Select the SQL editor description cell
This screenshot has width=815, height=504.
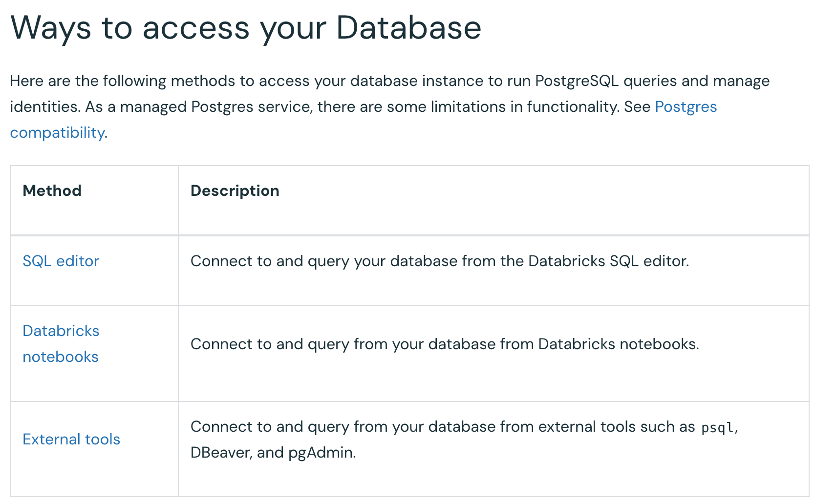pyautogui.click(x=439, y=261)
